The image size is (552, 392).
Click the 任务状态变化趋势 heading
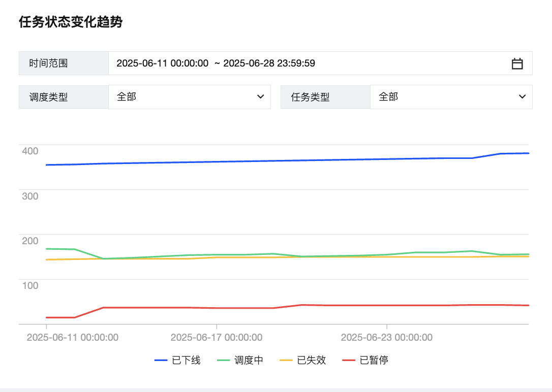click(x=71, y=22)
